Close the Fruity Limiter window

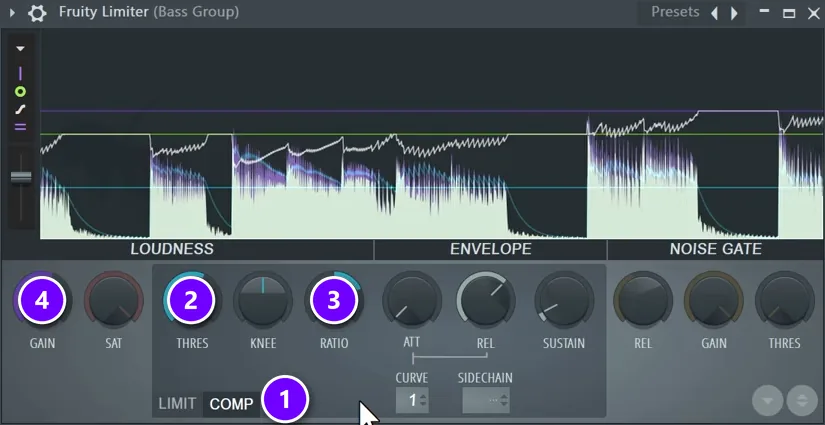pyautogui.click(x=813, y=13)
